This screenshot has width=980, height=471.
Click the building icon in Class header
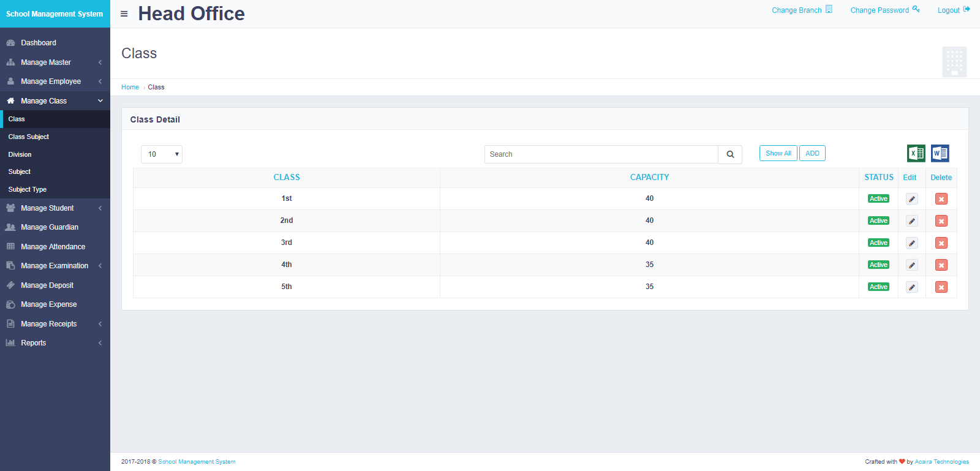click(x=954, y=62)
